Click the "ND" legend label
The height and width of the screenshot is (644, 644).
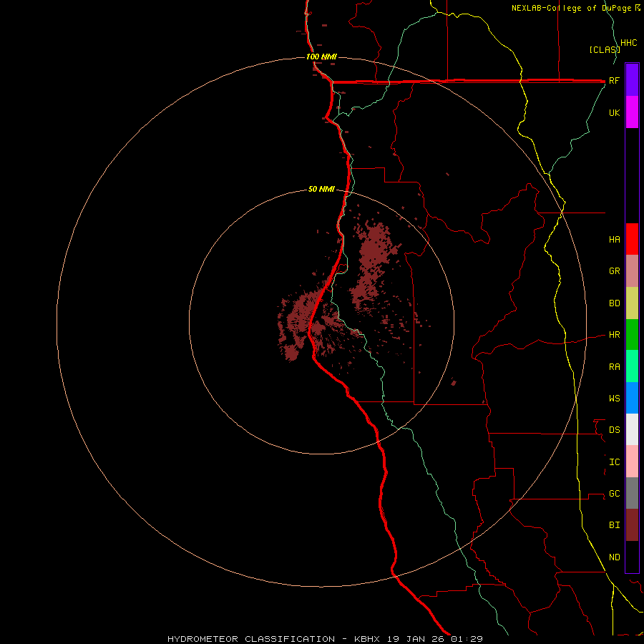(615, 557)
